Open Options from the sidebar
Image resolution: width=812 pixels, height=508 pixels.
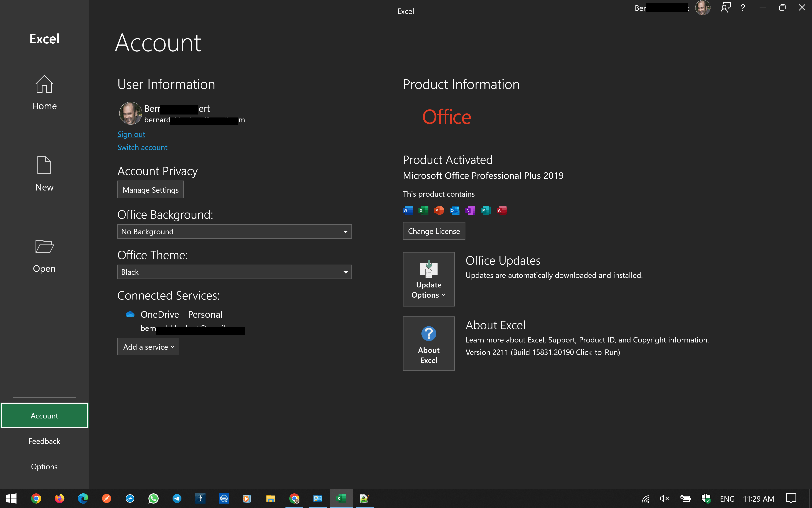(x=44, y=467)
